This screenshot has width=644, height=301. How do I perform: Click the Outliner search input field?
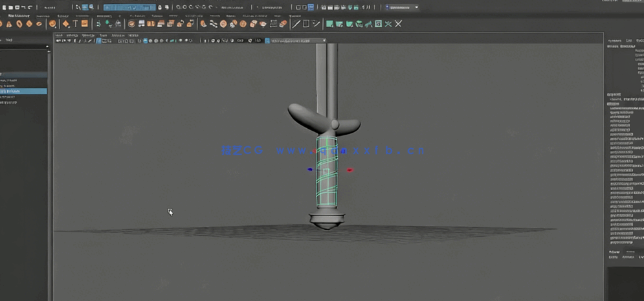22,47
